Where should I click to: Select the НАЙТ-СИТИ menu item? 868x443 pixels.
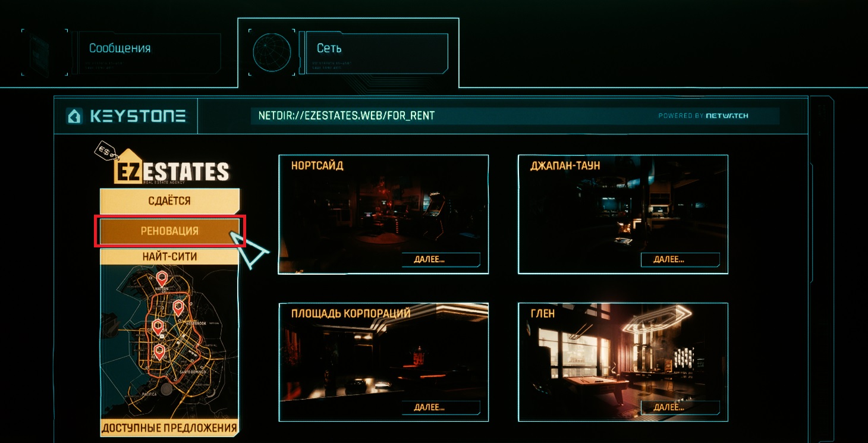169,257
